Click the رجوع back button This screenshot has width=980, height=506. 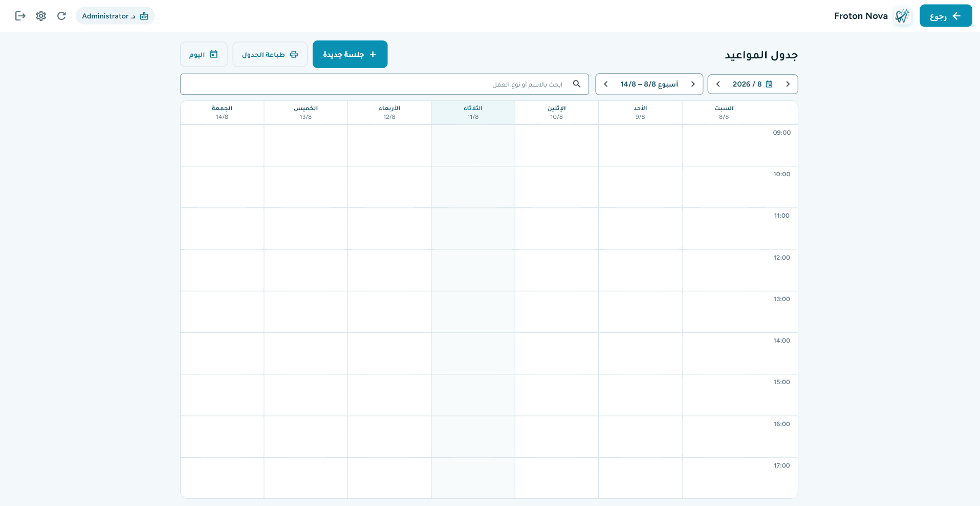point(946,16)
